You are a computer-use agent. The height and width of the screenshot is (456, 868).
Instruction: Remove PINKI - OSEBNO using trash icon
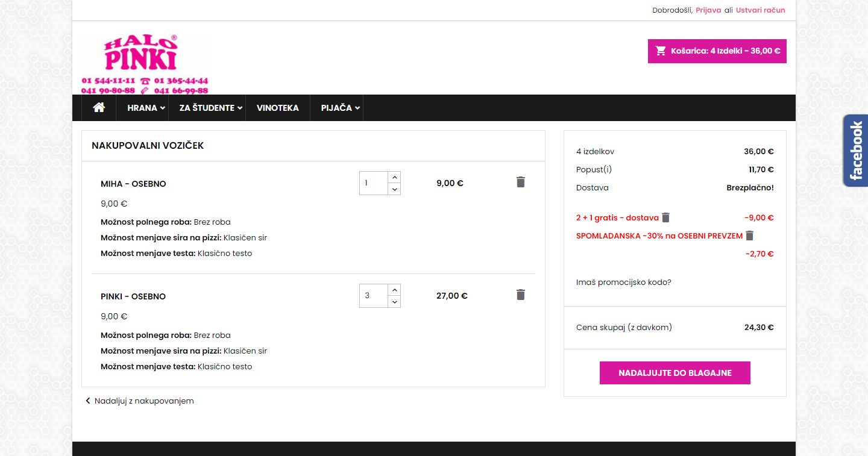coord(521,295)
